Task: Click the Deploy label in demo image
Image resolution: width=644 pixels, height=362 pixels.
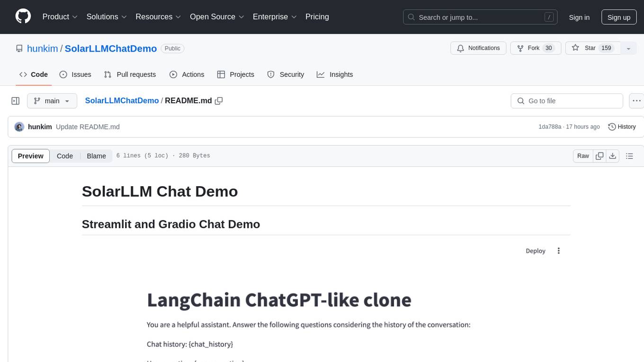Action: (x=536, y=251)
